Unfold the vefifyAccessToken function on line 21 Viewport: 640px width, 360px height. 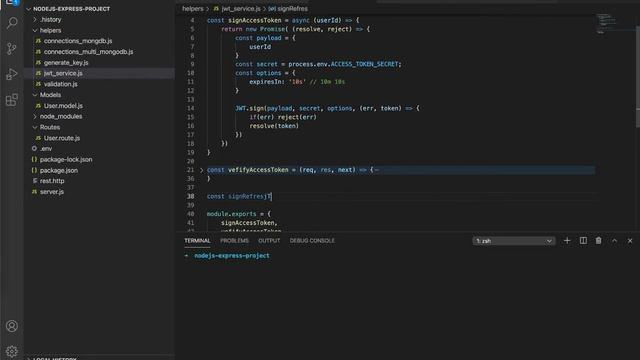201,170
